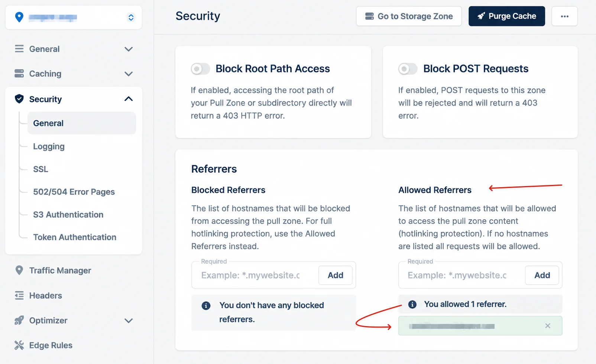Click the Optimizer rocket icon

19,320
